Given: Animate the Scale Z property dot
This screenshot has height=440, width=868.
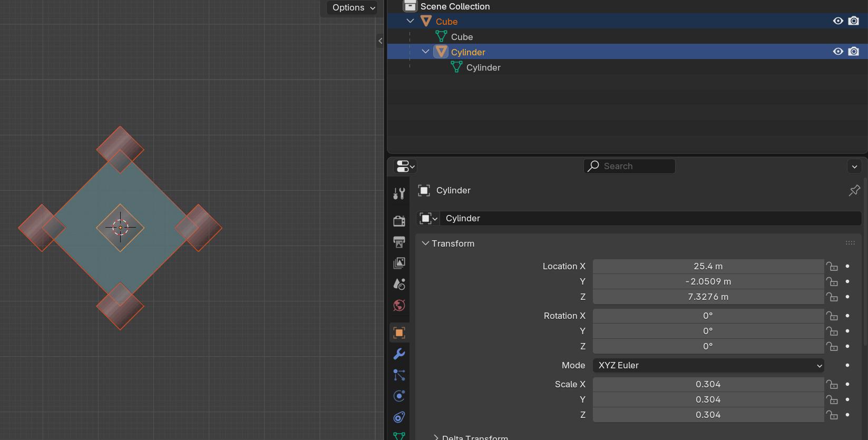Looking at the screenshot, I should (x=847, y=415).
